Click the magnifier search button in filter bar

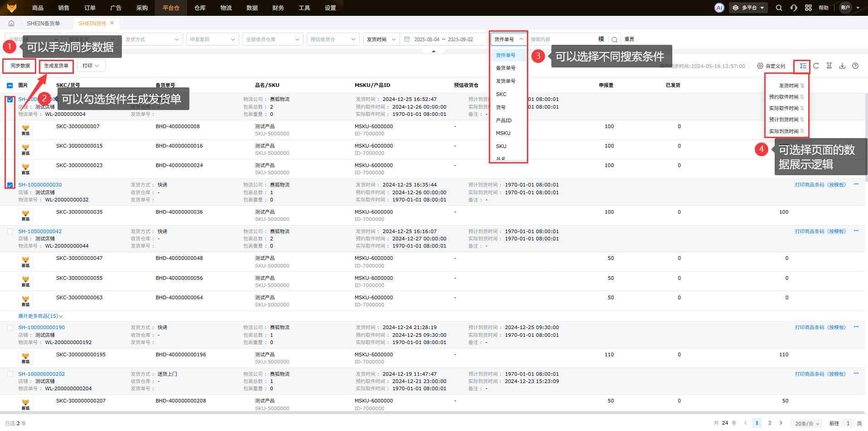614,39
